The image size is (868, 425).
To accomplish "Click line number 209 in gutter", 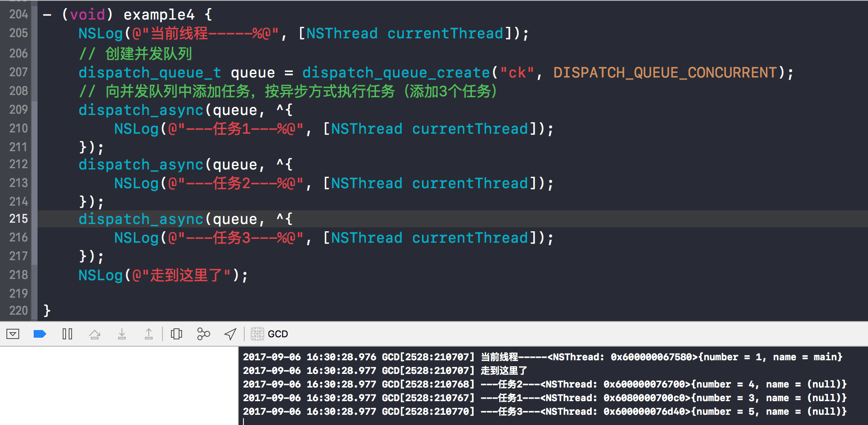I will pyautogui.click(x=18, y=110).
